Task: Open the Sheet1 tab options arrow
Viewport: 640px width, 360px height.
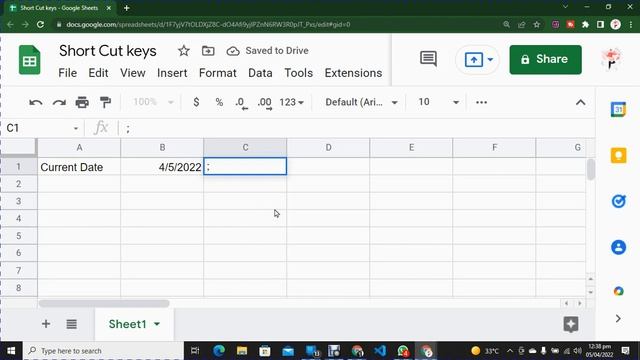Action: click(x=157, y=324)
